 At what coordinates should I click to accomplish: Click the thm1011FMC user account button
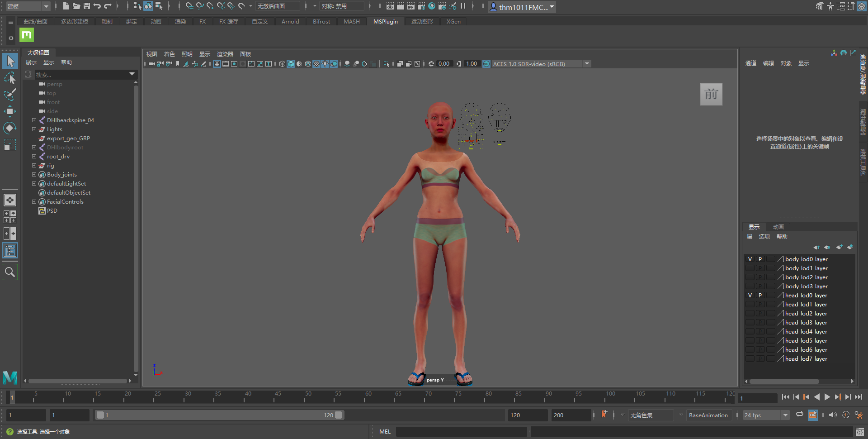522,7
